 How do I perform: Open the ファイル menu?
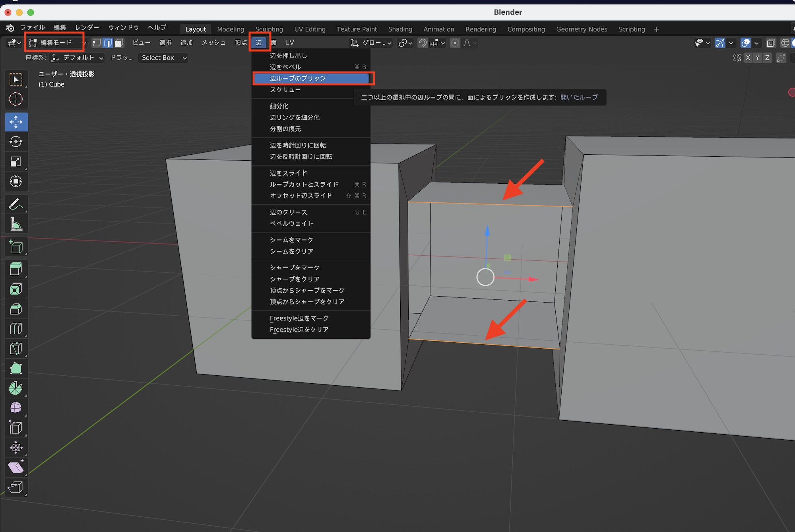[33, 27]
